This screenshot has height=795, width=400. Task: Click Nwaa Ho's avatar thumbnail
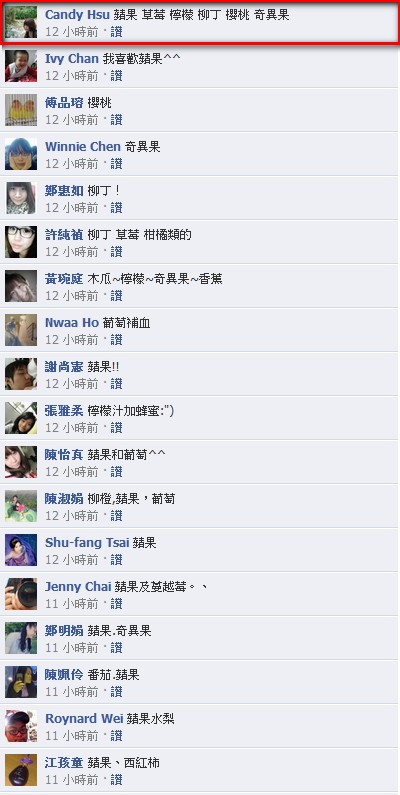(x=21, y=330)
